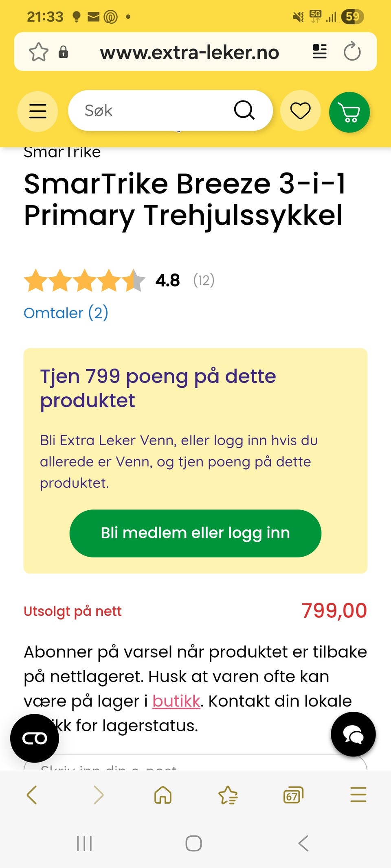Open the browser tools menu
This screenshot has height=868, width=391.
(358, 795)
